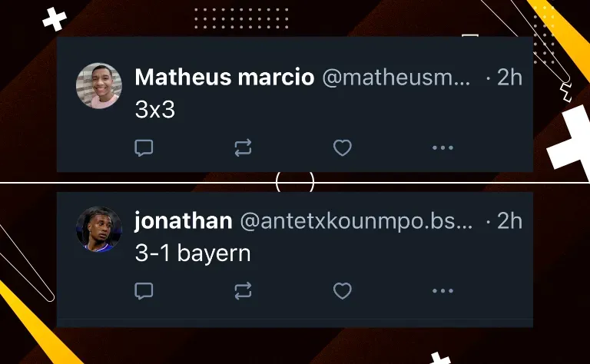Viewport: 590px width, 364px height.
Task: Select the 3-1 bayern tweet text
Action: tap(193, 253)
